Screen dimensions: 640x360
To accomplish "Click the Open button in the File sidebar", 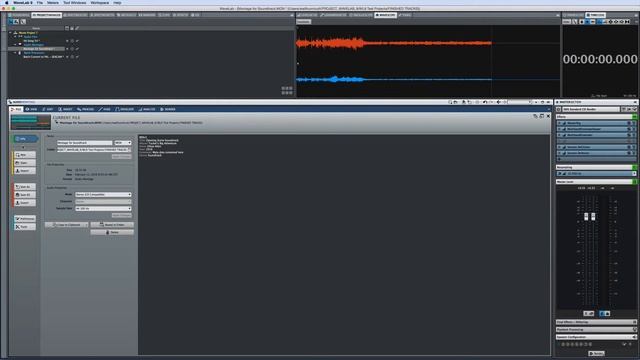I will coord(25,162).
